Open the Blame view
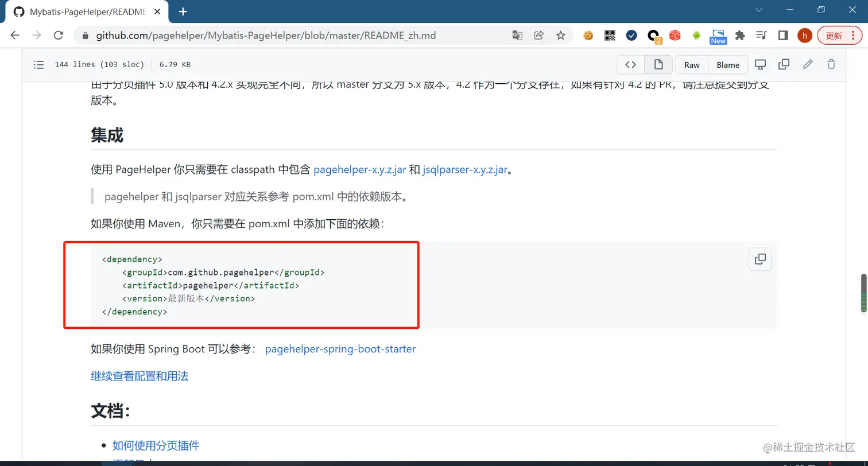The height and width of the screenshot is (466, 868). pos(728,65)
